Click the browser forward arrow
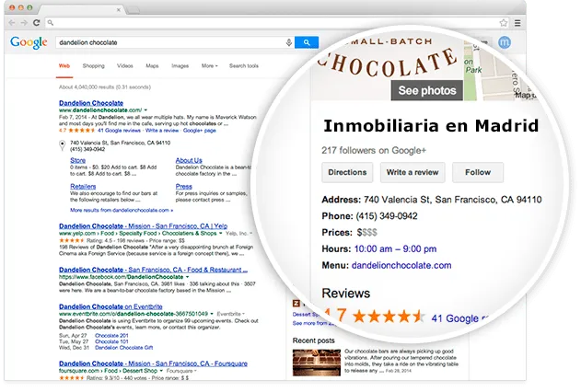 tap(24, 23)
